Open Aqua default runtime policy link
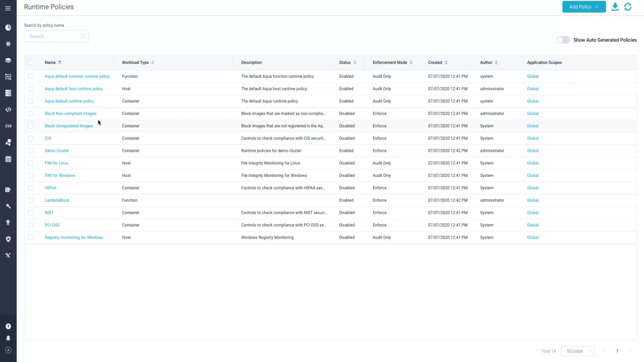 click(x=69, y=101)
